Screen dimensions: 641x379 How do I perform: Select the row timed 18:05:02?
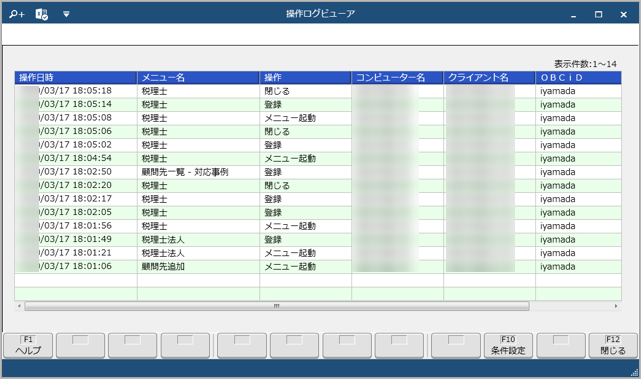(x=318, y=145)
